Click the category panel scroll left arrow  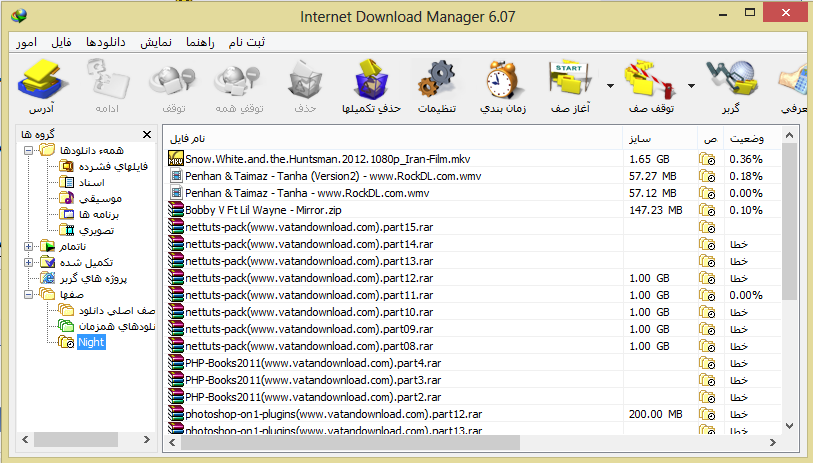point(25,439)
